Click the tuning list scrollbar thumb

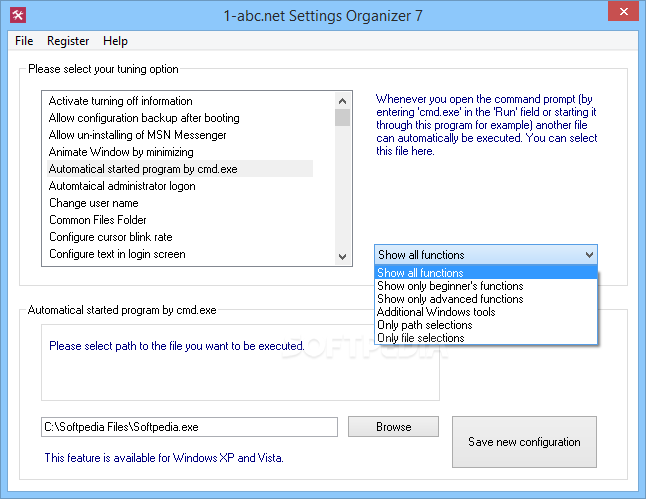pos(342,117)
